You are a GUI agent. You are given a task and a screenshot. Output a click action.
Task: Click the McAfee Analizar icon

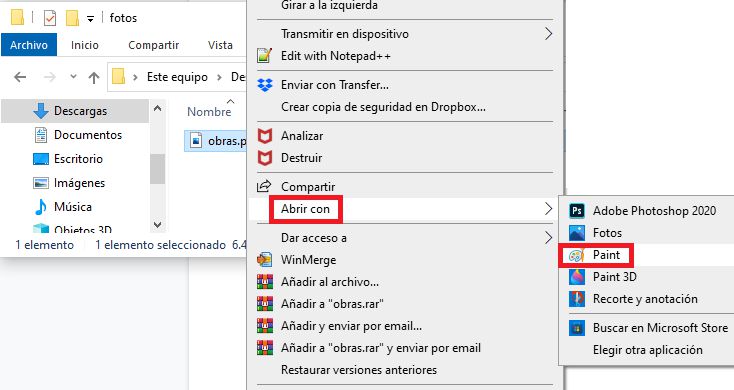click(x=265, y=136)
